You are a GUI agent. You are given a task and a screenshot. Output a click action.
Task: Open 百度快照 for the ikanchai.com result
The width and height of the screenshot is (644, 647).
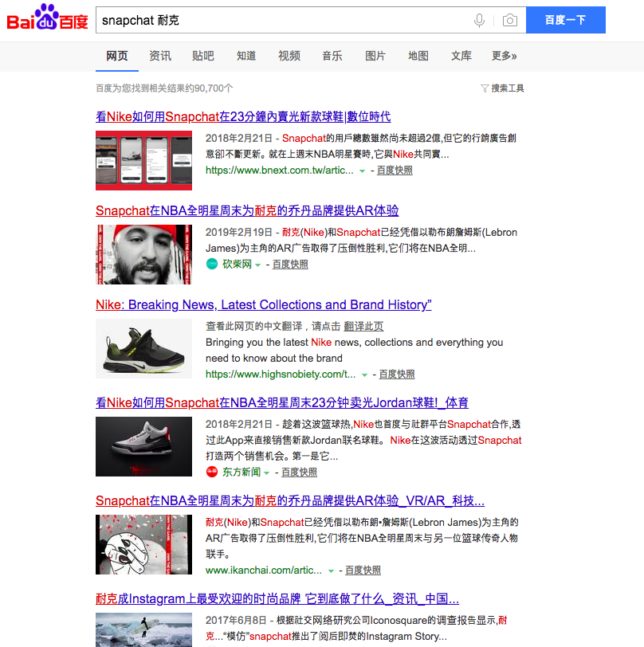[363, 571]
